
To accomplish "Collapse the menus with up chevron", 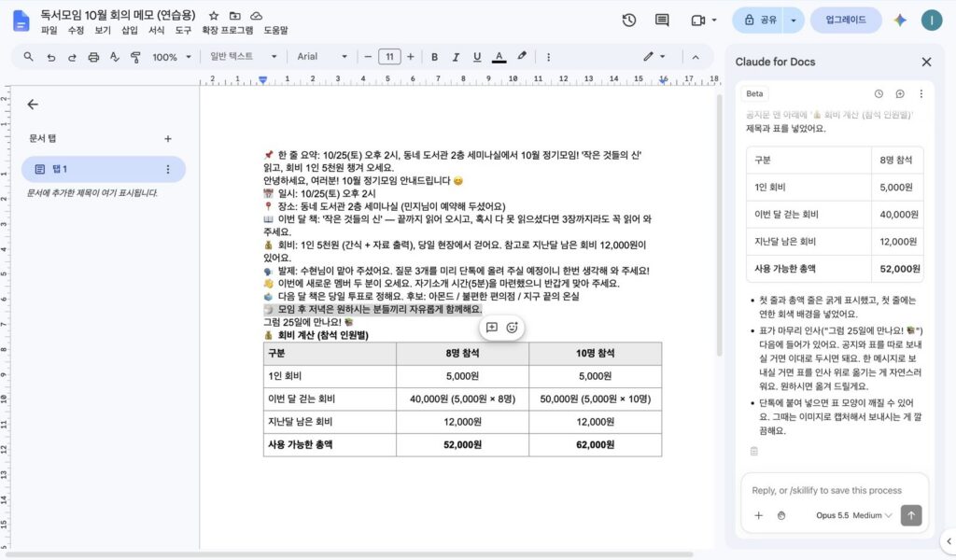I will (695, 57).
